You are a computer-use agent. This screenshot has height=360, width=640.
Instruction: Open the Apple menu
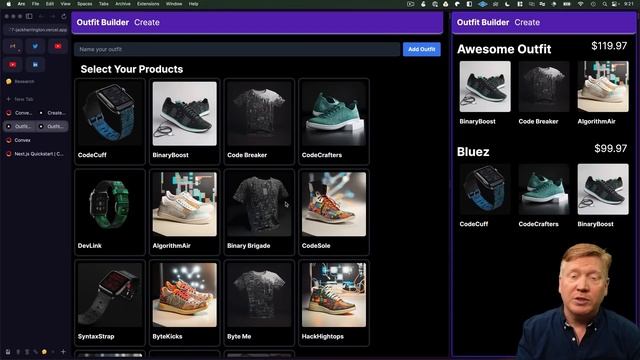click(x=8, y=4)
